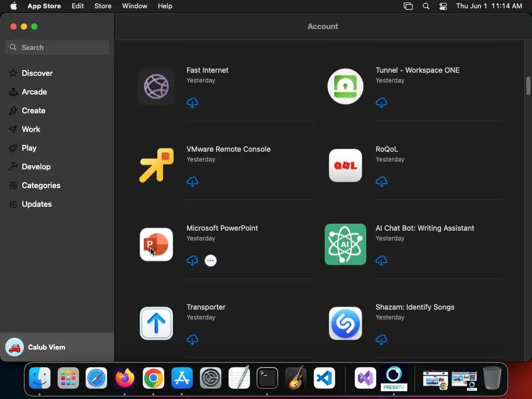Open Firefox from the Dock
The width and height of the screenshot is (532, 399).
[x=125, y=378]
